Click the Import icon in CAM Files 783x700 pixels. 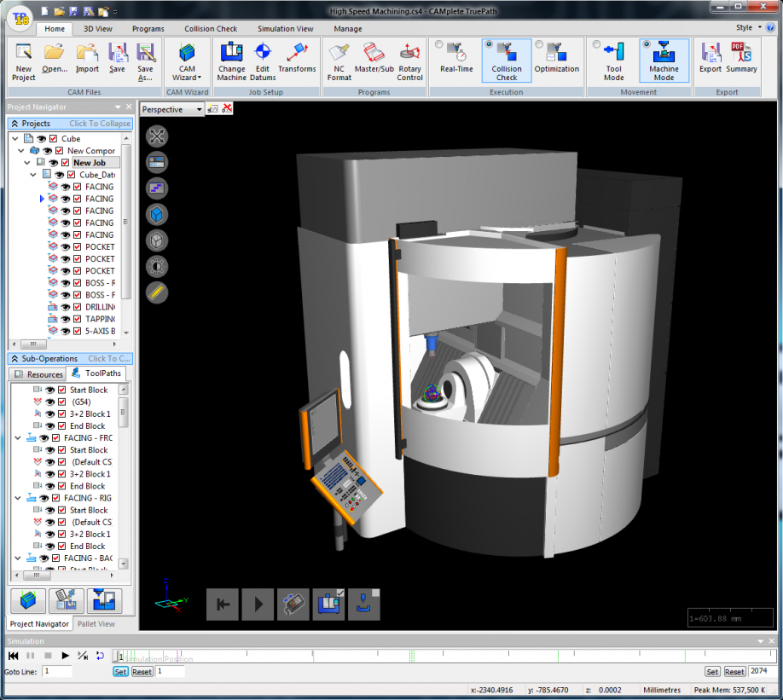(87, 59)
